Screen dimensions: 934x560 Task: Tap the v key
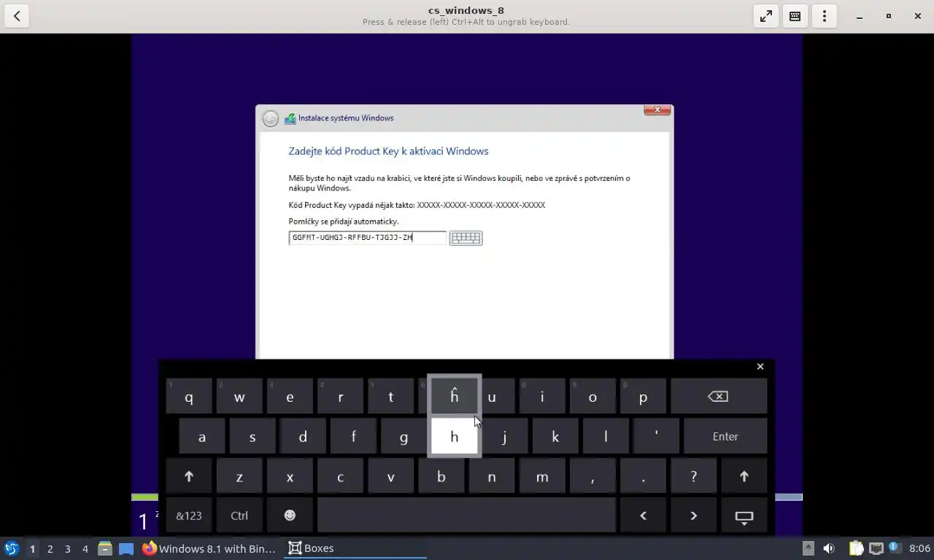(390, 476)
